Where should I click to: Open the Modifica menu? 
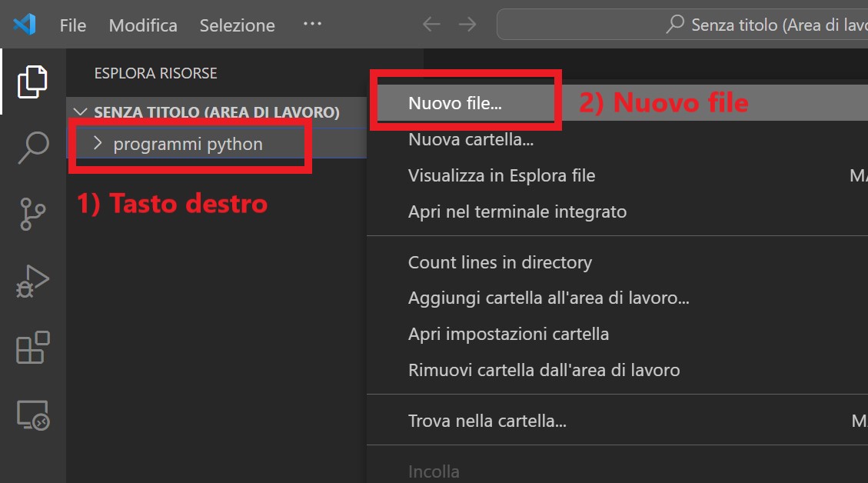(143, 25)
